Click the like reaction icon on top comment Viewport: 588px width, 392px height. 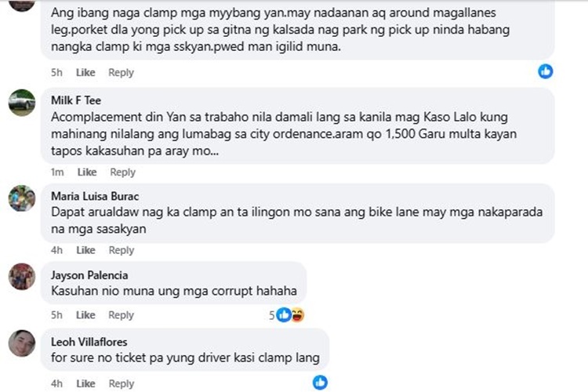[x=546, y=71]
